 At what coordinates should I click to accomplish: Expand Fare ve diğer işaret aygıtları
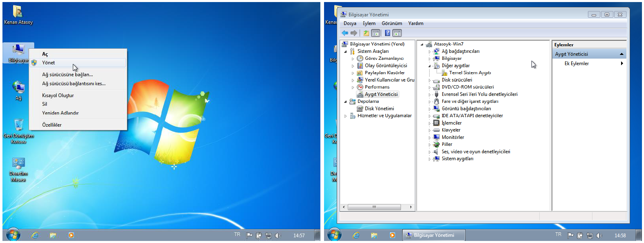[x=429, y=102]
